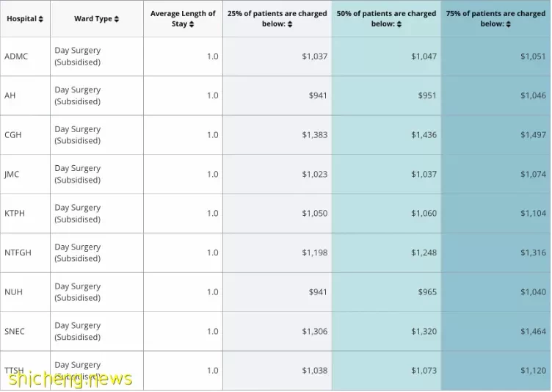Select the ADMC hospital cell
The width and height of the screenshot is (552, 392).
tap(26, 57)
